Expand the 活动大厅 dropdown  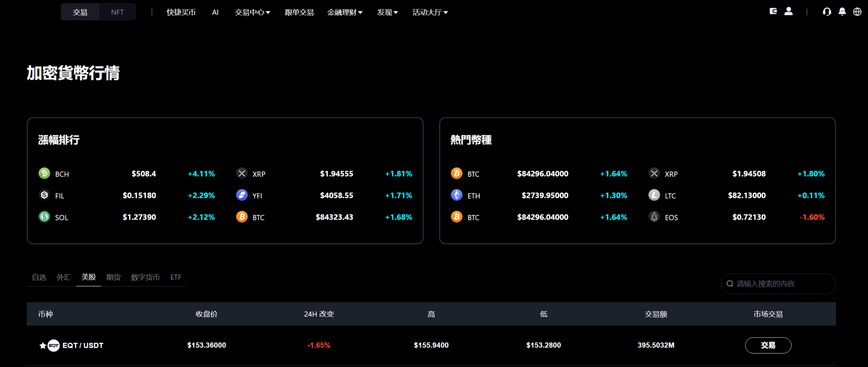point(430,12)
